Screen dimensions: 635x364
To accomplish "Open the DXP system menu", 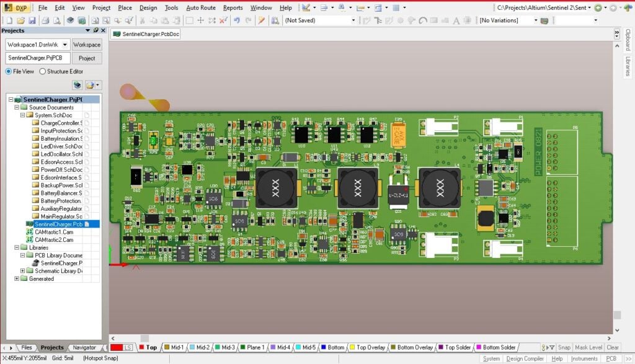I will point(16,7).
